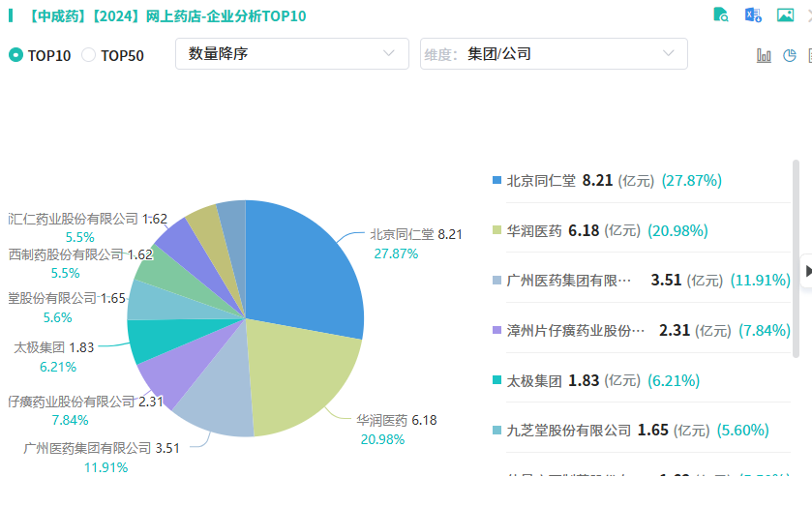The height and width of the screenshot is (507, 812).
Task: Open the 数量降序 sort dropdown
Action: [x=291, y=54]
